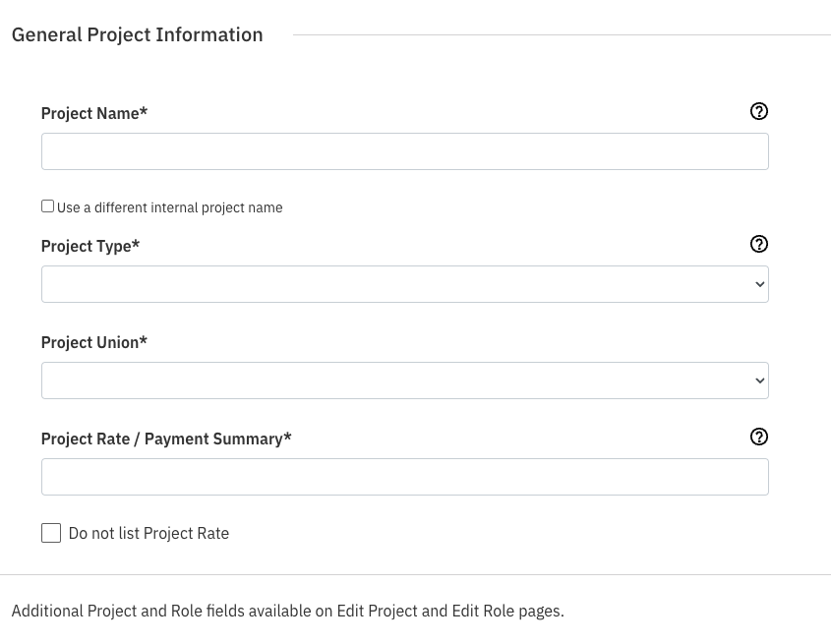Click the 'Project Union*' field label
The height and width of the screenshot is (644, 831).
point(93,342)
